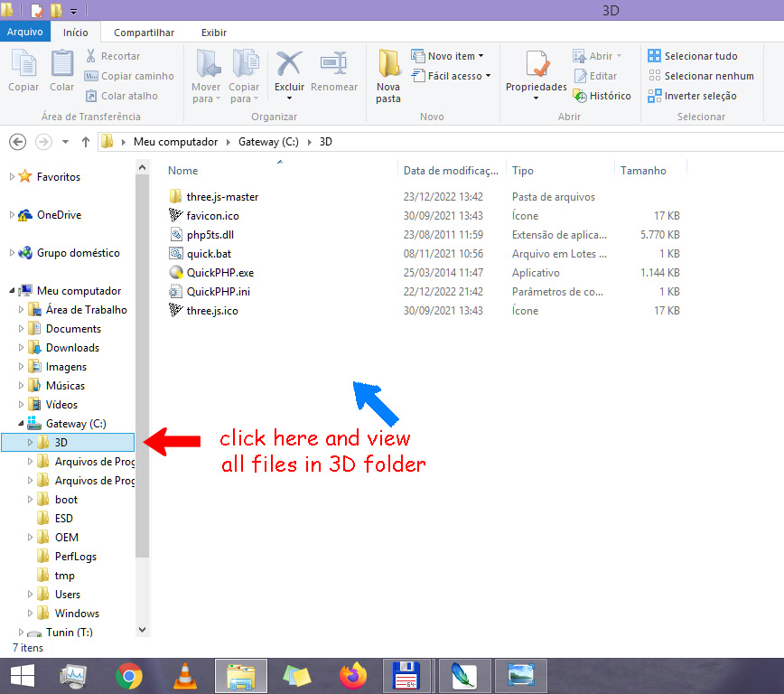Switch to the Compartilhar ribbon tab
784x694 pixels.
[144, 33]
